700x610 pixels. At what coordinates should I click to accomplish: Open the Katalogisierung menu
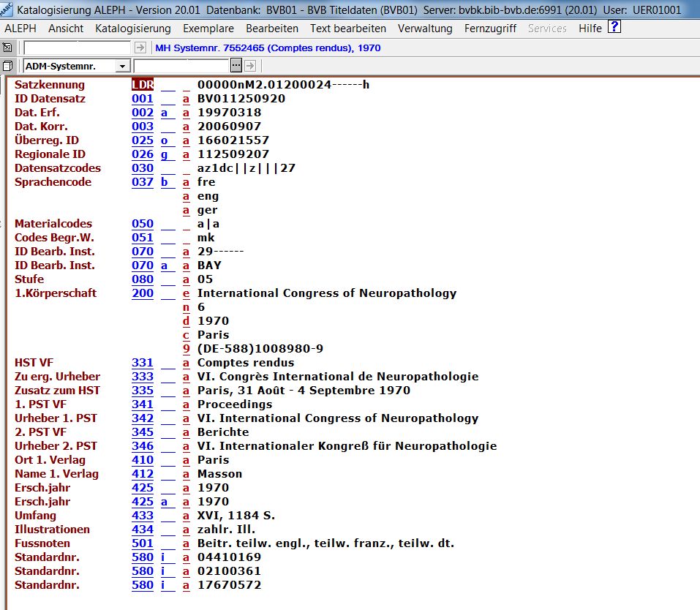tap(133, 29)
